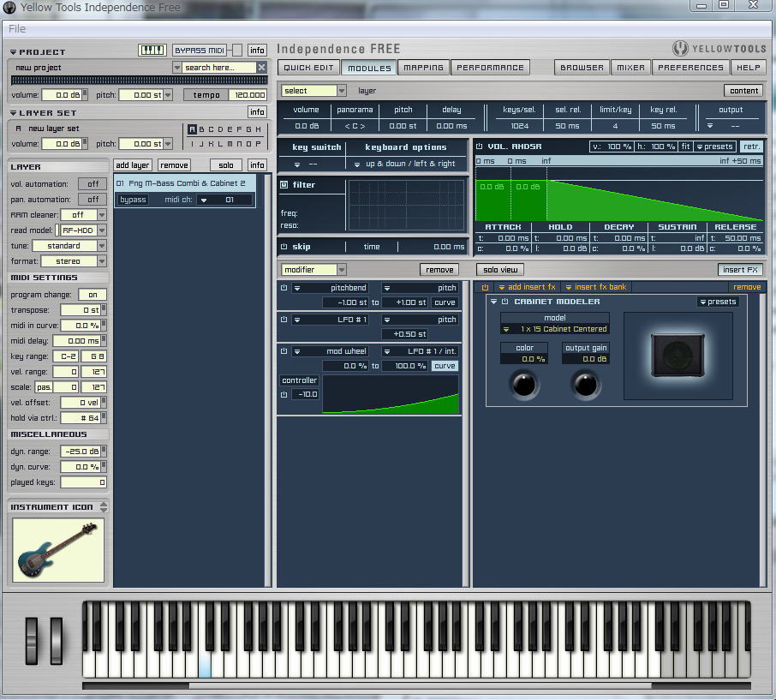Click the insert FX button
Screen dimensions: 776x700
(x=740, y=269)
